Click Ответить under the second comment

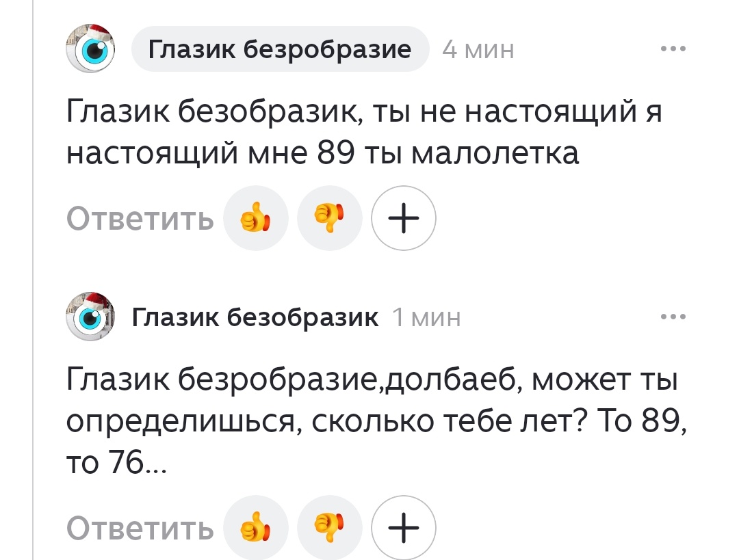click(x=140, y=527)
